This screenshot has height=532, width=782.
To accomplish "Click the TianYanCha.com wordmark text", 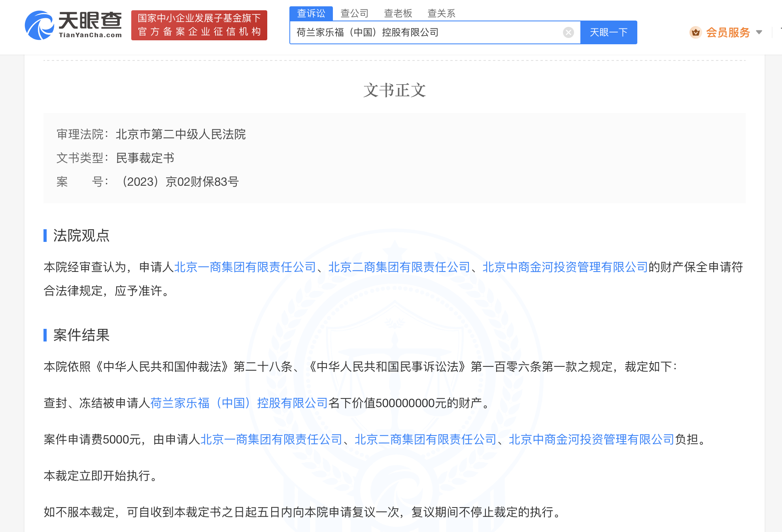I will coord(90,35).
